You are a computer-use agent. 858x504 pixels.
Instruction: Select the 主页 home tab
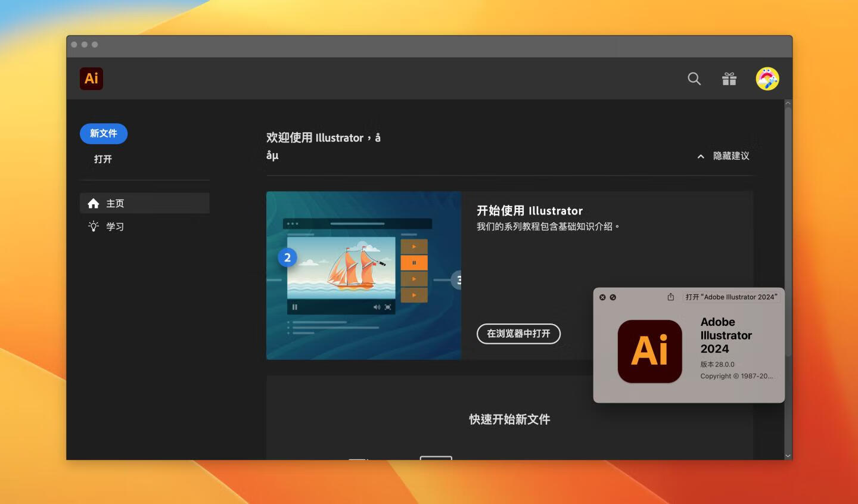pos(145,203)
